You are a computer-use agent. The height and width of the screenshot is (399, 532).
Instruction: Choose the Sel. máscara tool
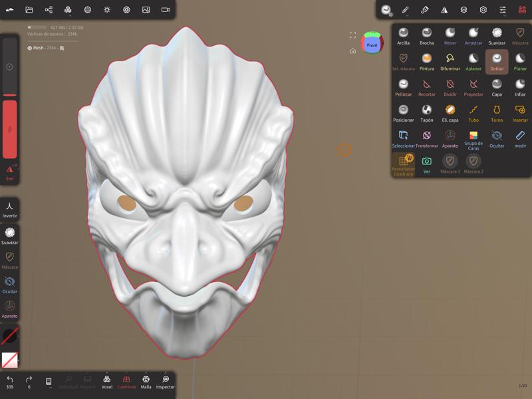pyautogui.click(x=403, y=62)
